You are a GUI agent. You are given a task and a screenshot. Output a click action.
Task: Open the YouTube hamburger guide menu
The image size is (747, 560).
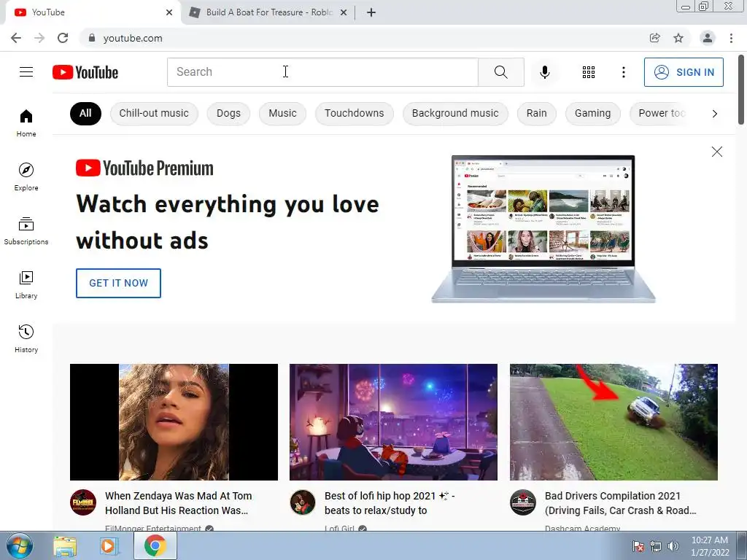coord(26,72)
